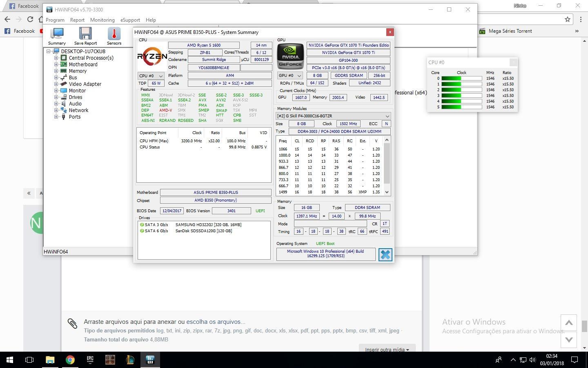Open Task View on the taskbar
Image resolution: width=588 pixels, height=368 pixels.
tap(29, 360)
